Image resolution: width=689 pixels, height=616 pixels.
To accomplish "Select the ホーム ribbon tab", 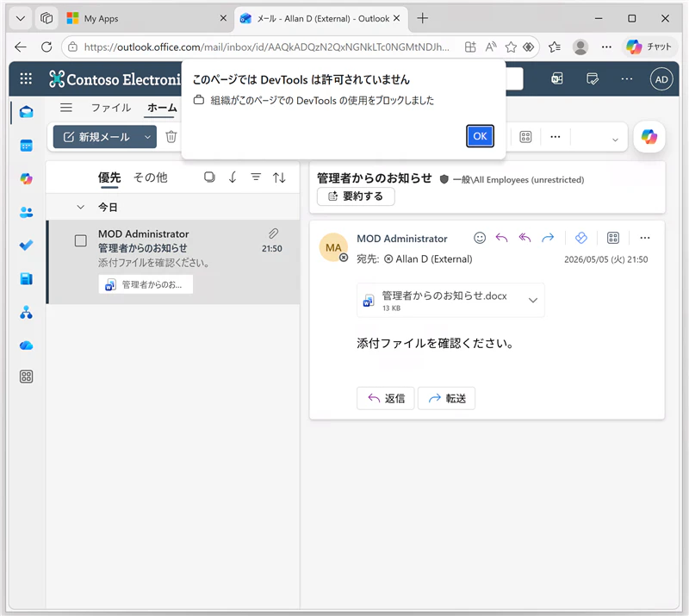I will 162,108.
